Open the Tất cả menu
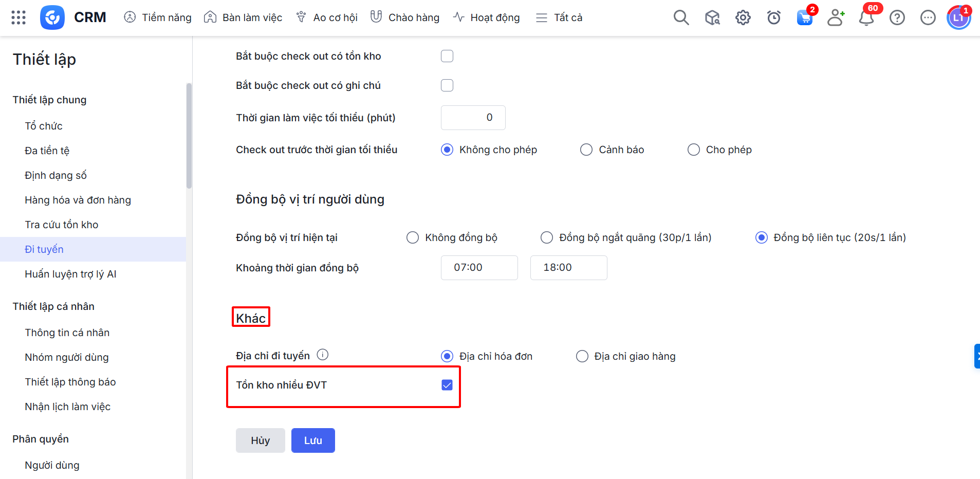 [x=559, y=17]
